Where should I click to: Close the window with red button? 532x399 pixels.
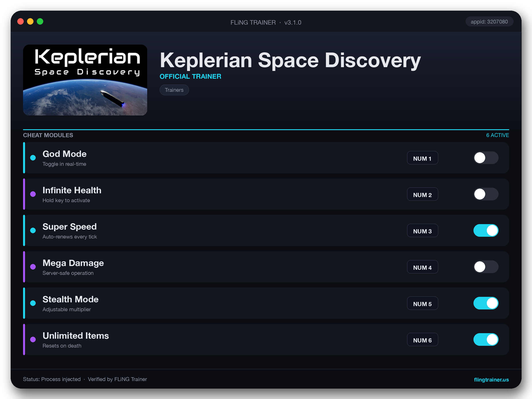point(21,22)
